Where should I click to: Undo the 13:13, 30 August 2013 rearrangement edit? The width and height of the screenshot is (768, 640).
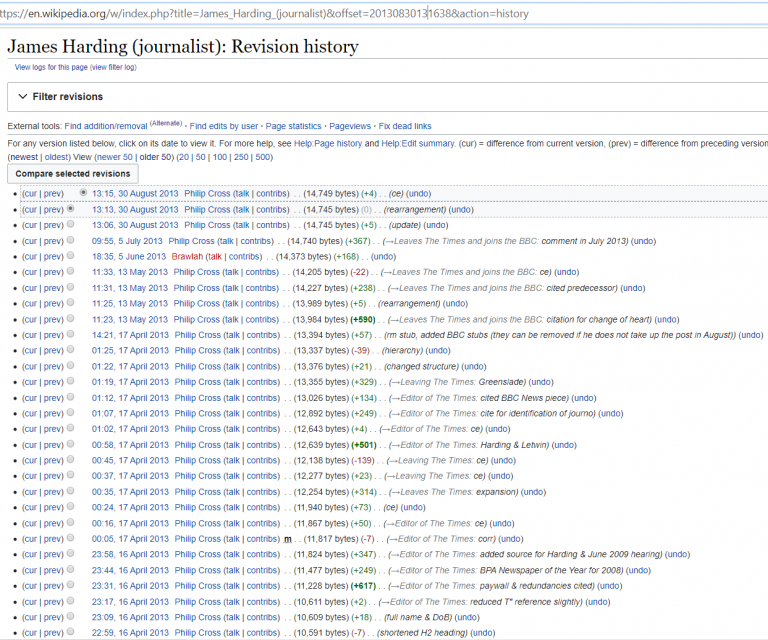(461, 210)
